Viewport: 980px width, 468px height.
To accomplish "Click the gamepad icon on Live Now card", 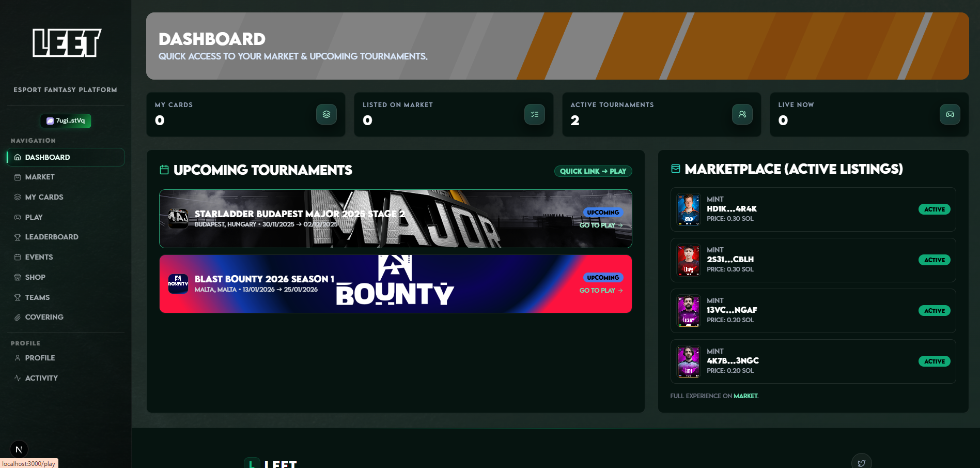I will 950,114.
